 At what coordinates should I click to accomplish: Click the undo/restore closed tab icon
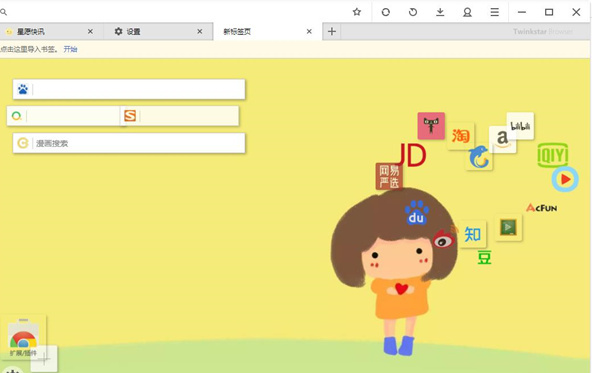tap(413, 12)
